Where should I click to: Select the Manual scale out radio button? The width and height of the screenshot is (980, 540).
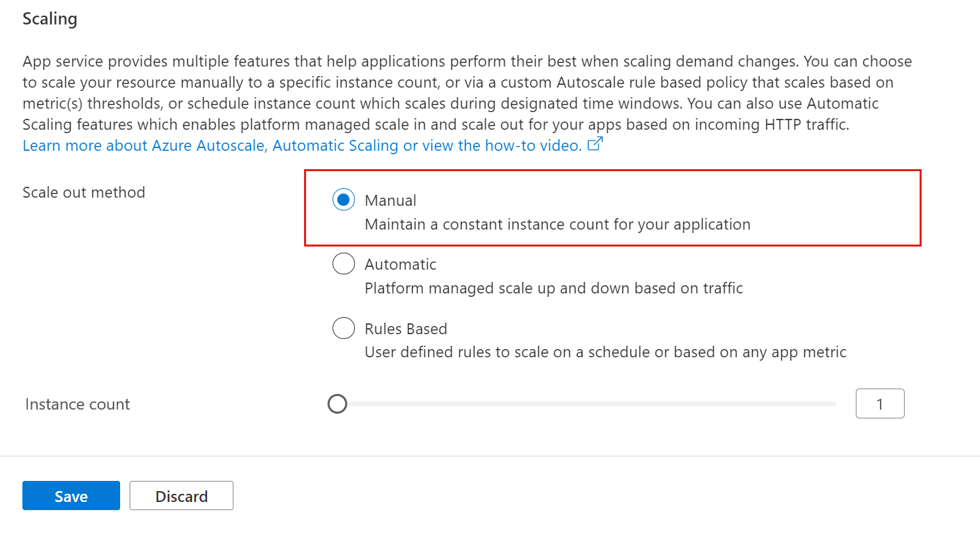tap(343, 200)
